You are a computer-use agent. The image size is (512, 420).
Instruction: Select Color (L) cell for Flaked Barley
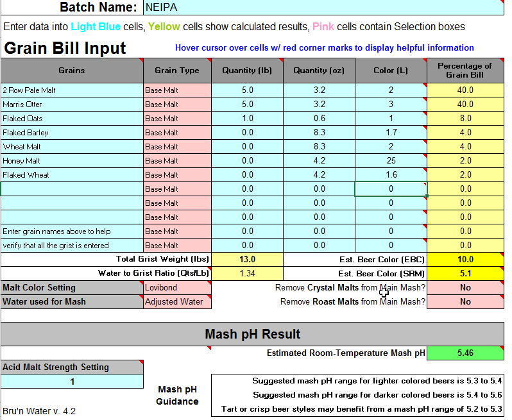click(x=391, y=133)
